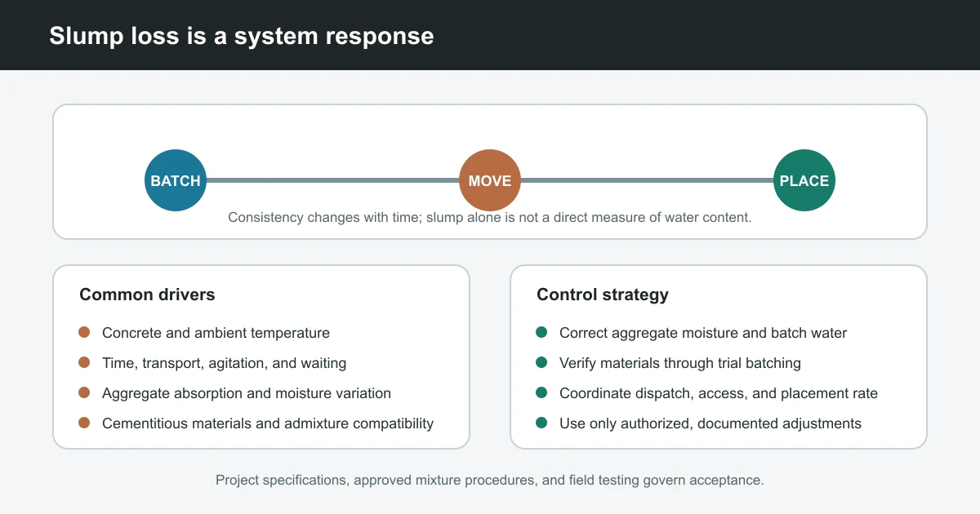Click the brown MOVE circle

point(490,180)
